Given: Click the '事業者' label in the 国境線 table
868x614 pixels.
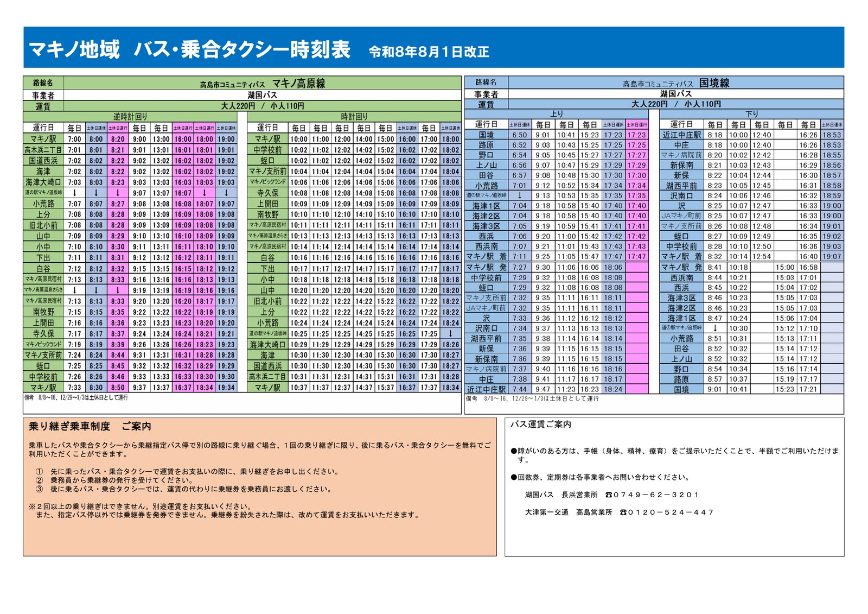Looking at the screenshot, I should [486, 94].
